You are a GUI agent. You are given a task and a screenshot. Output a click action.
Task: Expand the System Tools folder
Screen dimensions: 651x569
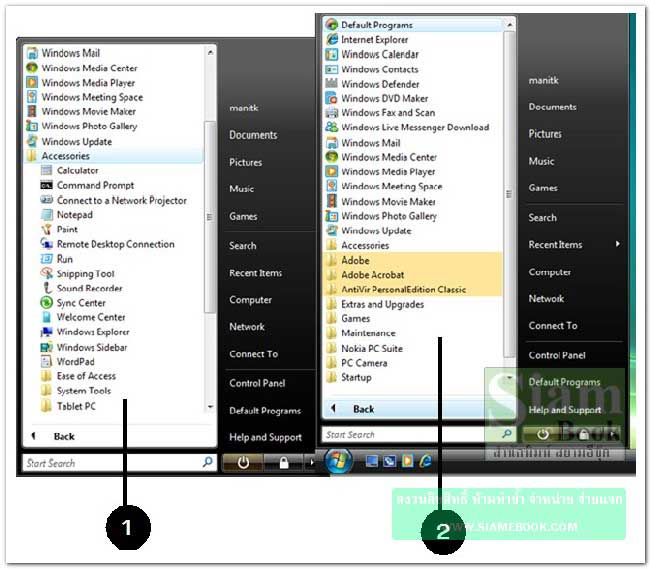(76, 391)
